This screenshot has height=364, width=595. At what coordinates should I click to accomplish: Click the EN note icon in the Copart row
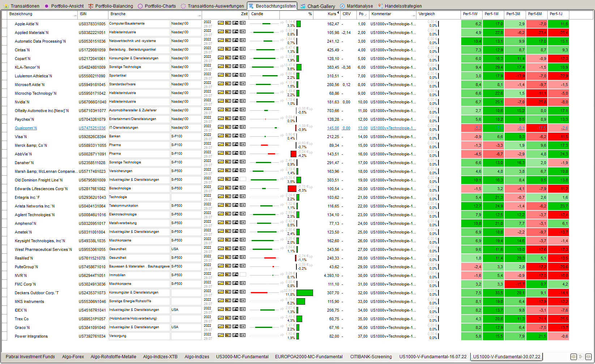tap(243, 57)
